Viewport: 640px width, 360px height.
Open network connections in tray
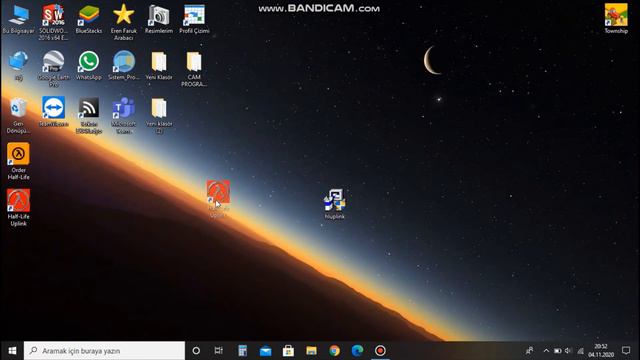580,351
